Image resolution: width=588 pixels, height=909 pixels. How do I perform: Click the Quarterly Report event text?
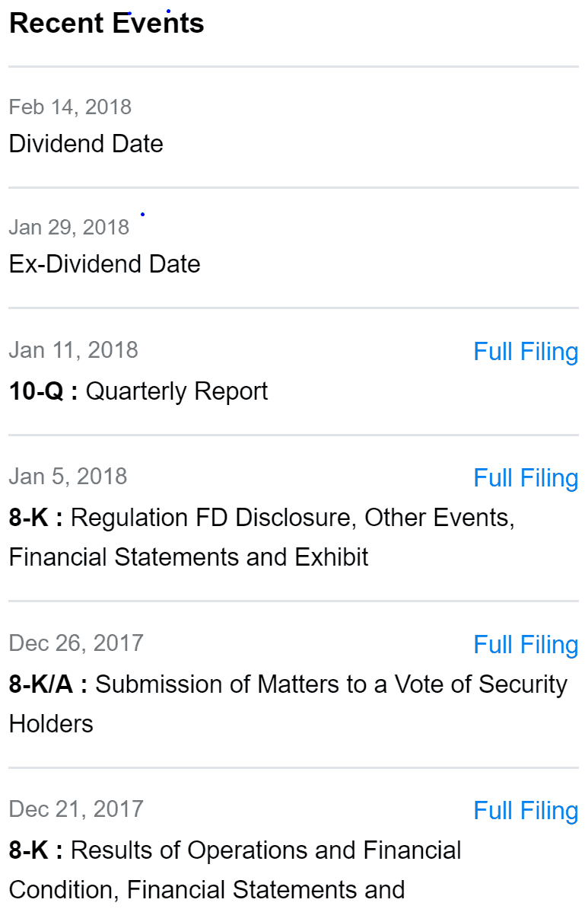coord(176,391)
